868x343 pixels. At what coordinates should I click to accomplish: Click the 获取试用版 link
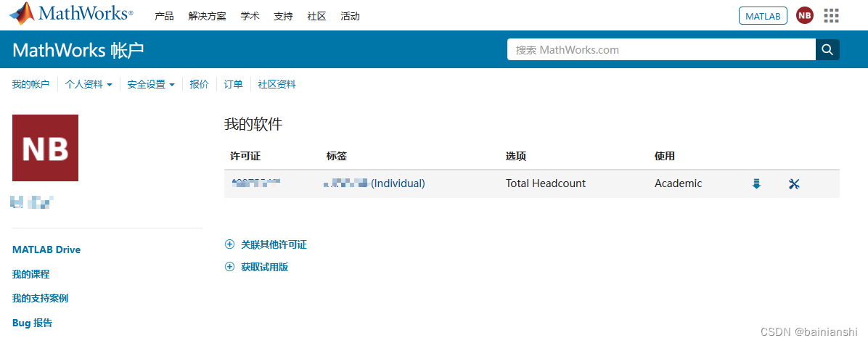pyautogui.click(x=265, y=267)
